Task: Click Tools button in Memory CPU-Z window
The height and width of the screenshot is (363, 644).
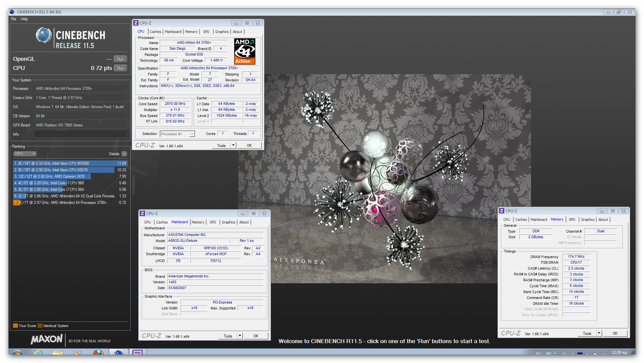Action: coord(587,334)
